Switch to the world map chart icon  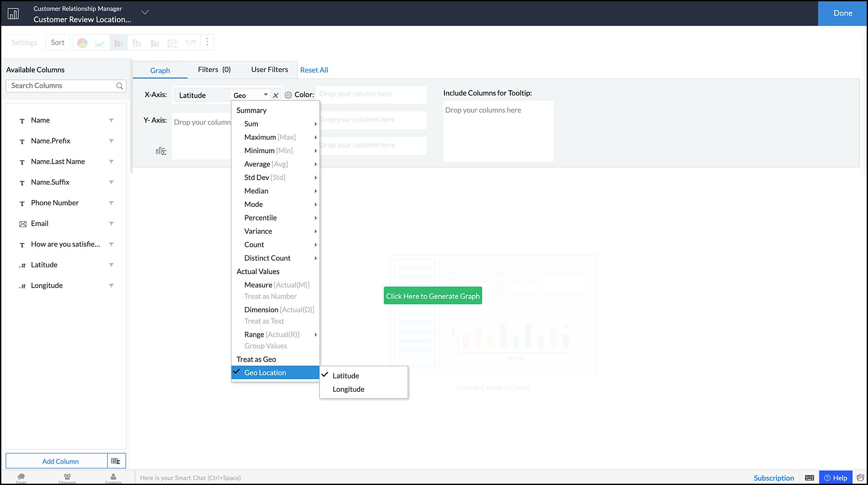(191, 43)
